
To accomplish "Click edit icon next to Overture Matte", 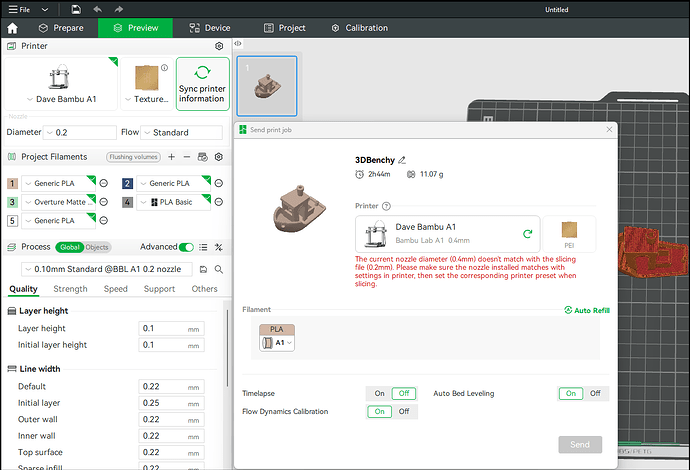I will pos(104,202).
